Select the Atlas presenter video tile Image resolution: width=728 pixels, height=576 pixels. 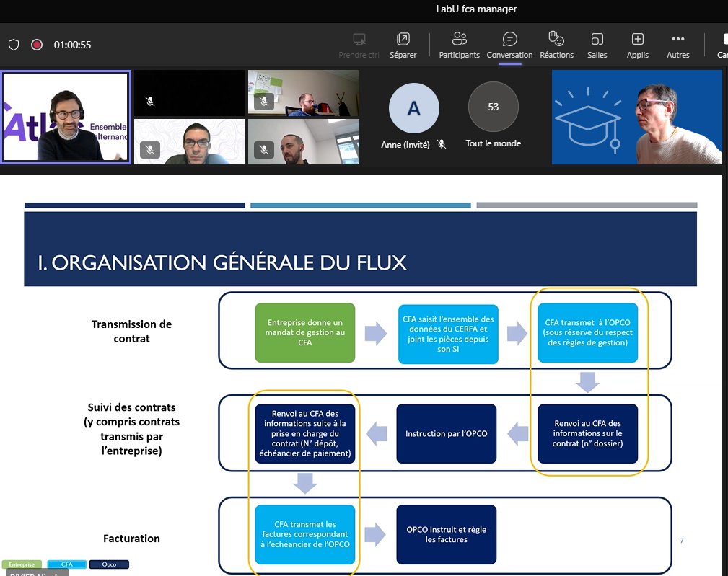(66, 117)
